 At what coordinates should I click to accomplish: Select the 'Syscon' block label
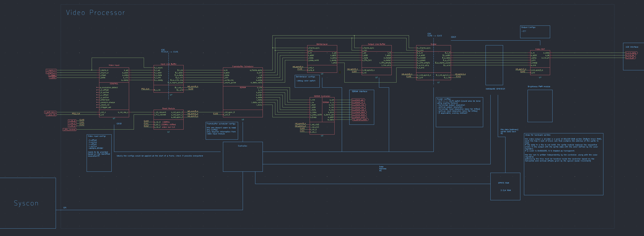pyautogui.click(x=26, y=203)
